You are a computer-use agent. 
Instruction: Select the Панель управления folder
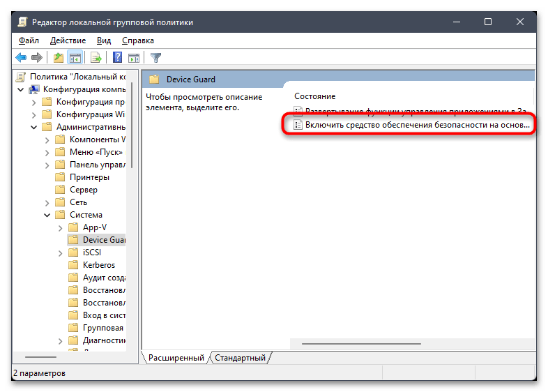tap(91, 165)
